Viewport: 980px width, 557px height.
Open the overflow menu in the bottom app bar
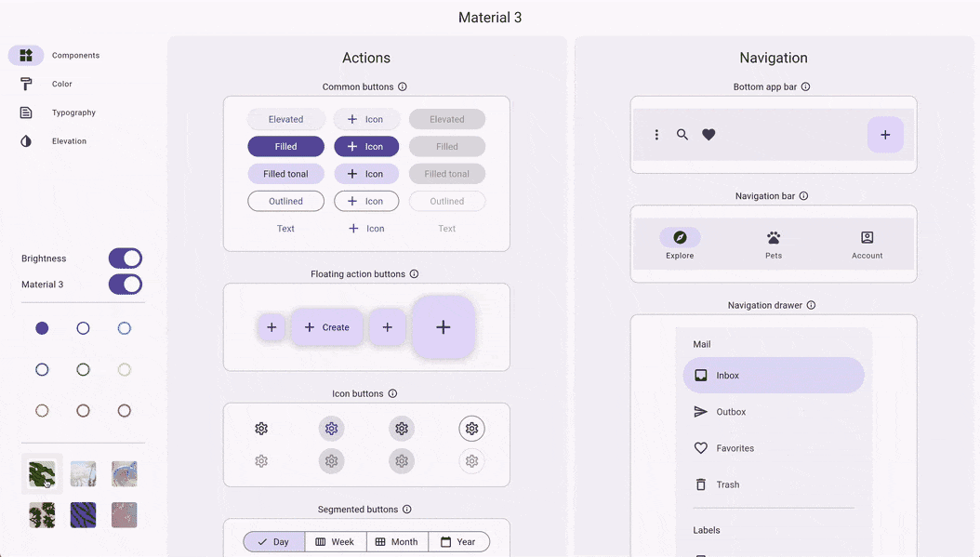point(656,134)
